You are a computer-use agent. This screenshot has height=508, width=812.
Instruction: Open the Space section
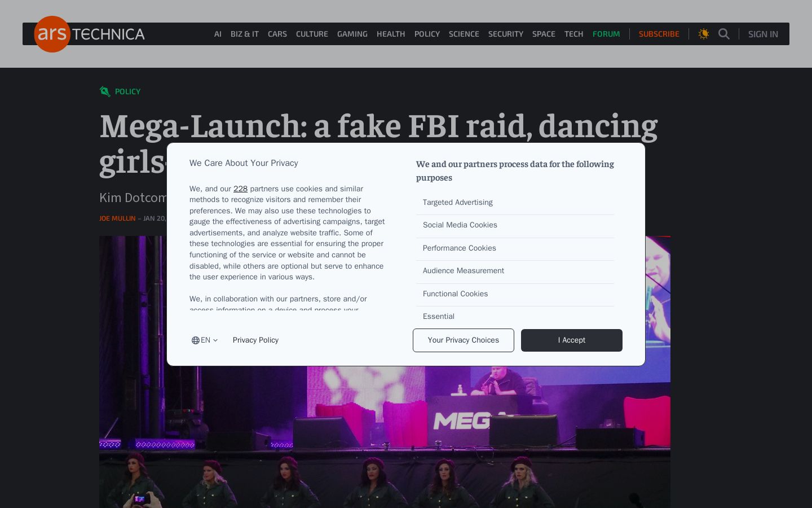click(x=544, y=34)
